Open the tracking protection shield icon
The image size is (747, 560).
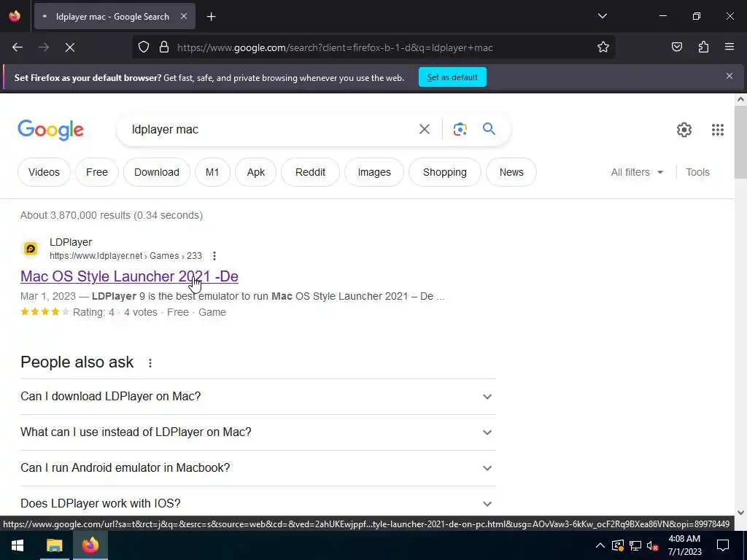click(x=144, y=47)
